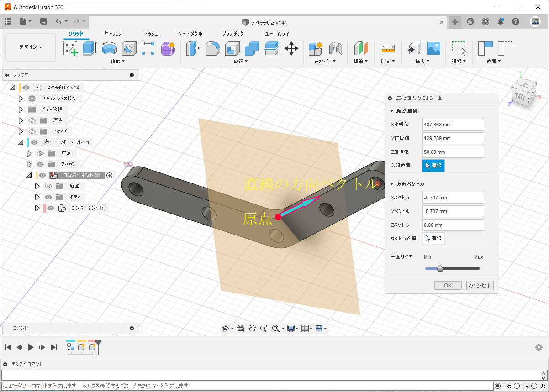The width and height of the screenshot is (549, 392).
Task: Expand the ドキュメントの設定 tree node
Action: pyautogui.click(x=21, y=99)
